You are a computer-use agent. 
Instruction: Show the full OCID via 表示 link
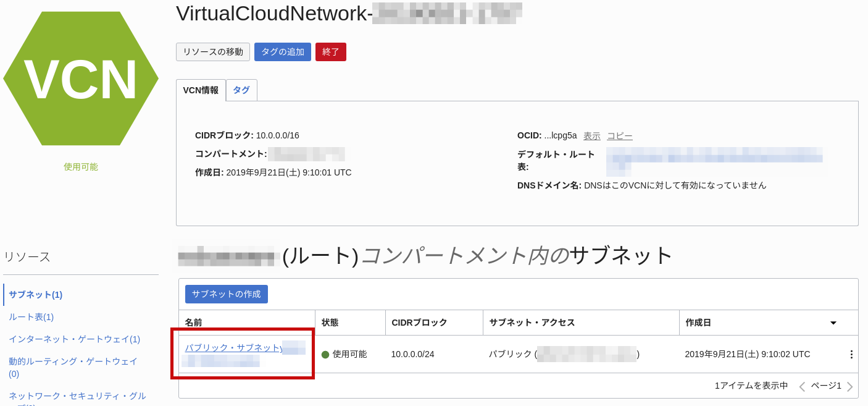coord(591,135)
